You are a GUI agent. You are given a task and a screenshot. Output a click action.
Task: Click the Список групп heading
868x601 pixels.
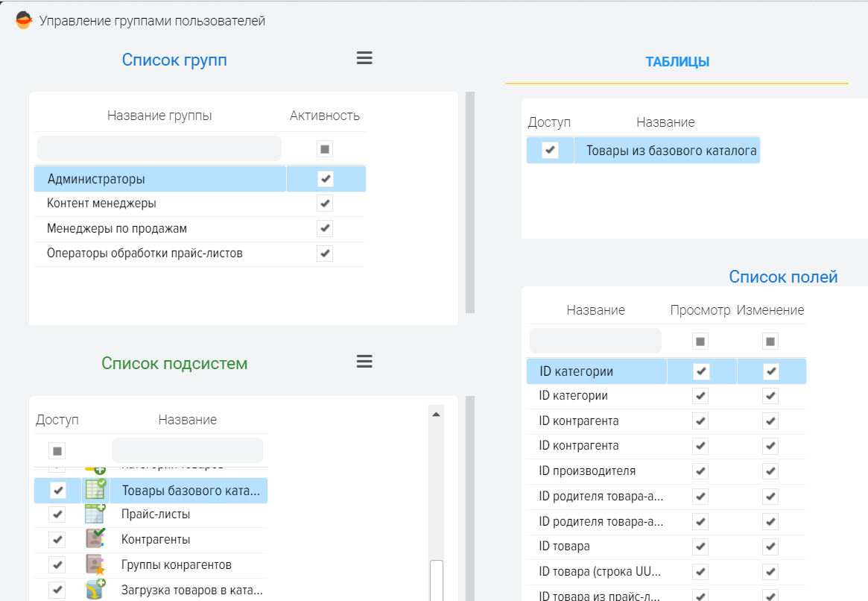tap(174, 60)
